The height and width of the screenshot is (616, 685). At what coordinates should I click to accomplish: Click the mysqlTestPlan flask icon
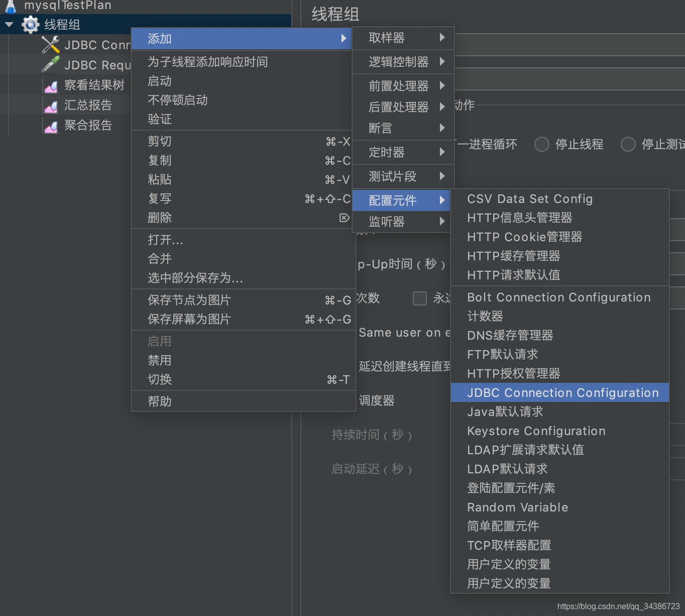pos(11,6)
